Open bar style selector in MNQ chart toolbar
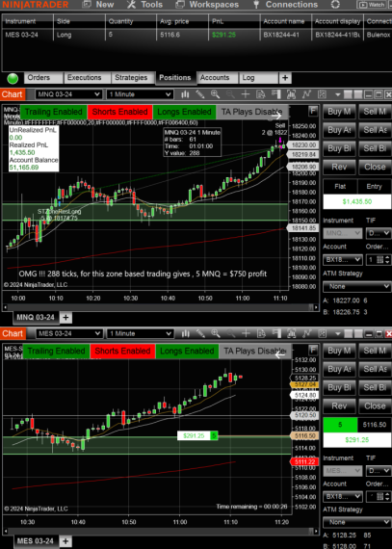 185,94
